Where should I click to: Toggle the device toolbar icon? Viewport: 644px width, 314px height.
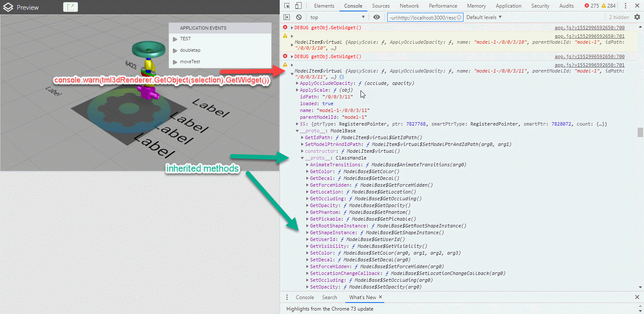(x=298, y=6)
